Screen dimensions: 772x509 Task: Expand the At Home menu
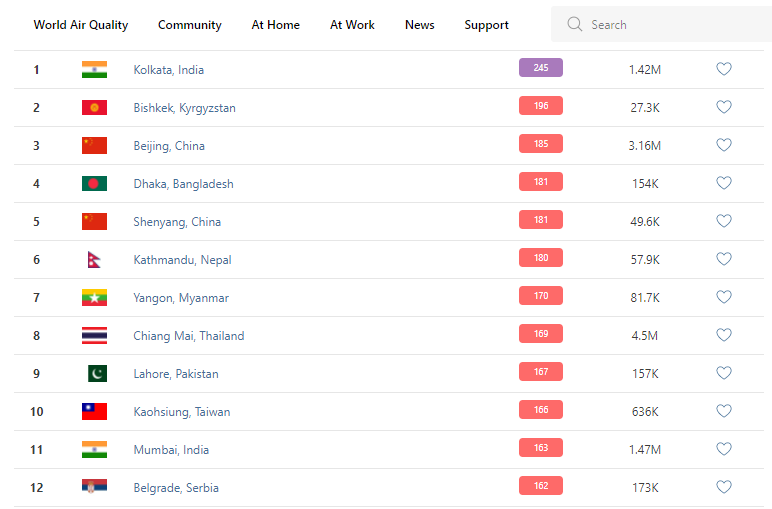[275, 25]
